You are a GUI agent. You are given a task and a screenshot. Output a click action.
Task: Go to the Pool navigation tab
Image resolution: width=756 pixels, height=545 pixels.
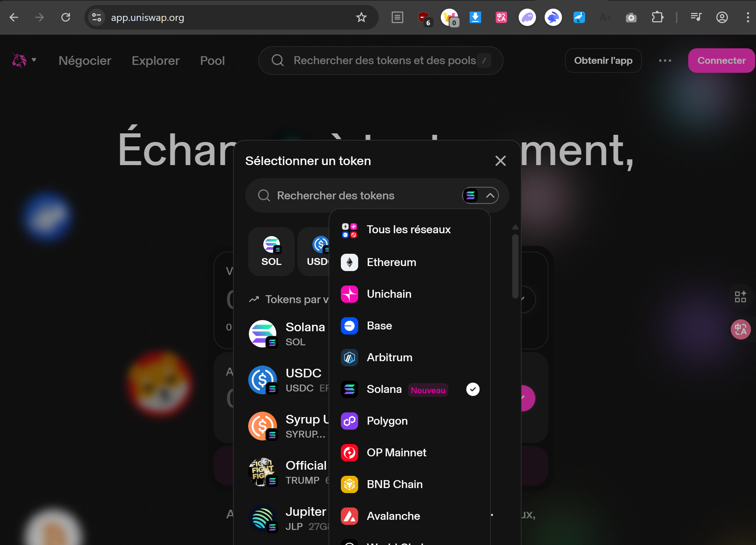[x=212, y=61]
